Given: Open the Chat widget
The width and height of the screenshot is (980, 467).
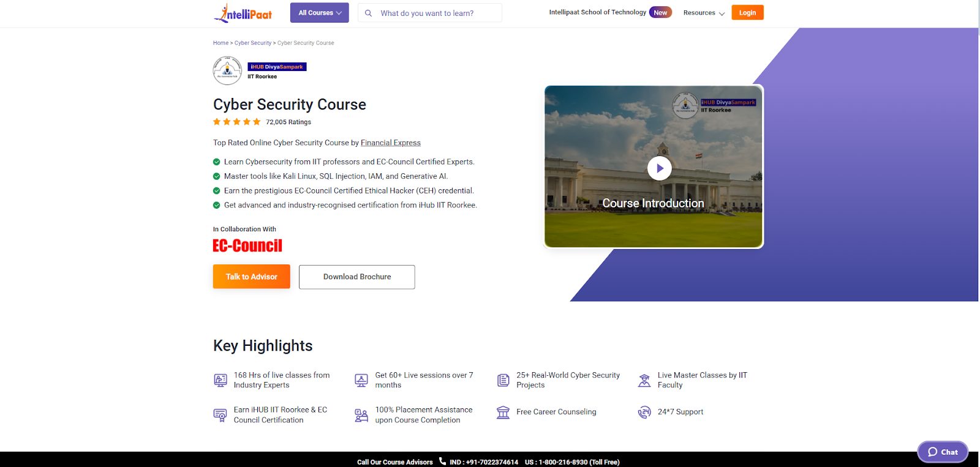Looking at the screenshot, I should (x=943, y=452).
